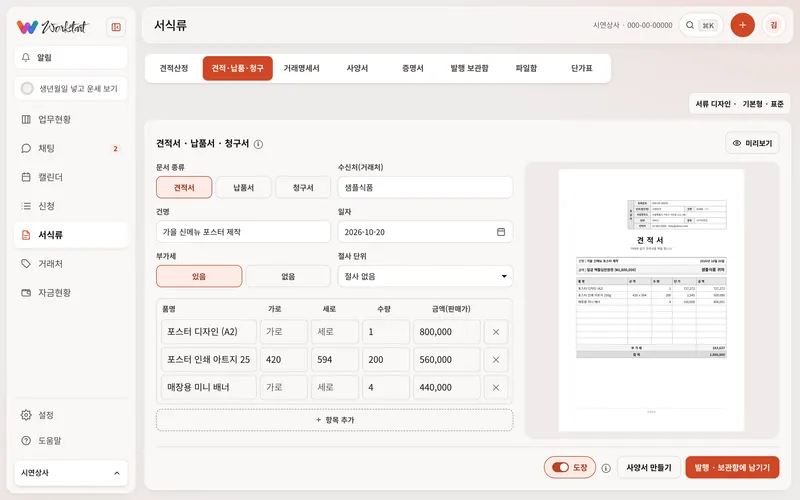Click info icon next to 도장 toggle
800x500 pixels.
pyautogui.click(x=606, y=468)
